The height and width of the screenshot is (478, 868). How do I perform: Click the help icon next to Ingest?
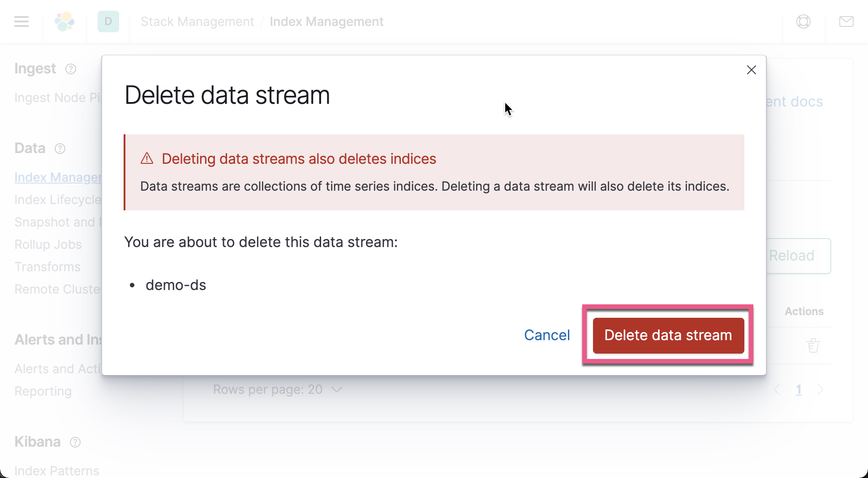(x=71, y=69)
